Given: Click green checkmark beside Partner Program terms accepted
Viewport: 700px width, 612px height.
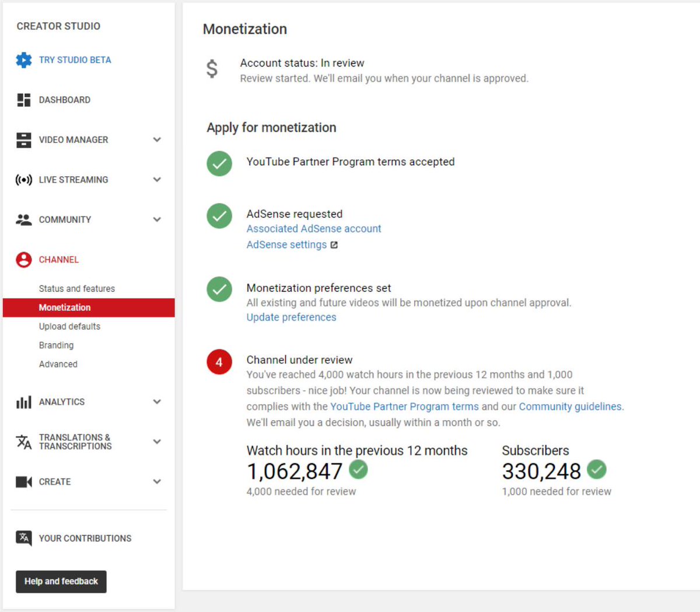Looking at the screenshot, I should click(x=219, y=164).
